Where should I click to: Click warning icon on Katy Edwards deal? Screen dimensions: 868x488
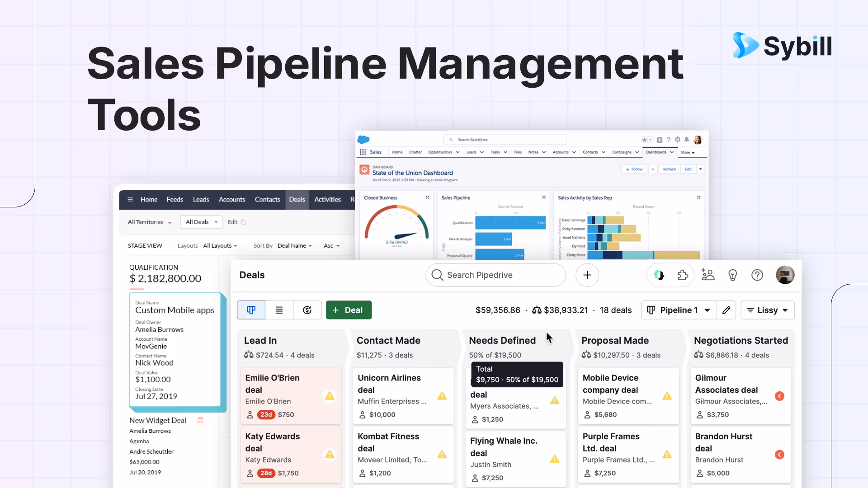330,454
